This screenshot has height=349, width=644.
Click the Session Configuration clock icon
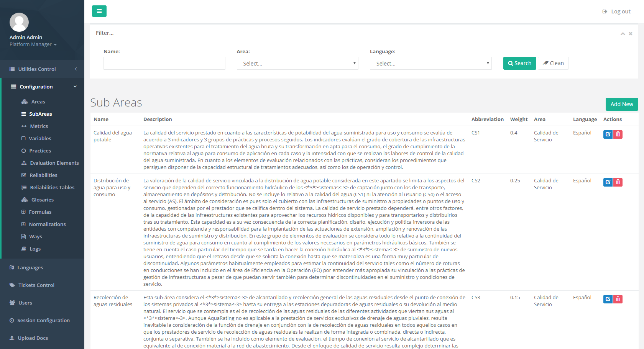(12, 320)
